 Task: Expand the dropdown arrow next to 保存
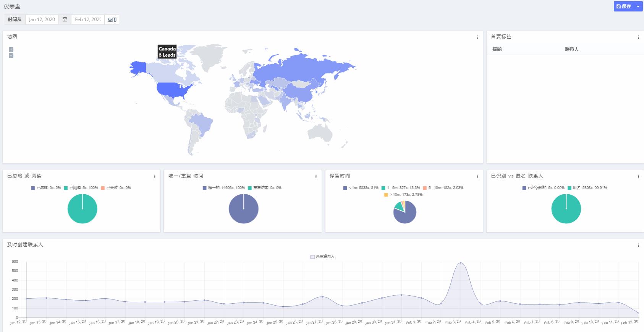coord(638,7)
